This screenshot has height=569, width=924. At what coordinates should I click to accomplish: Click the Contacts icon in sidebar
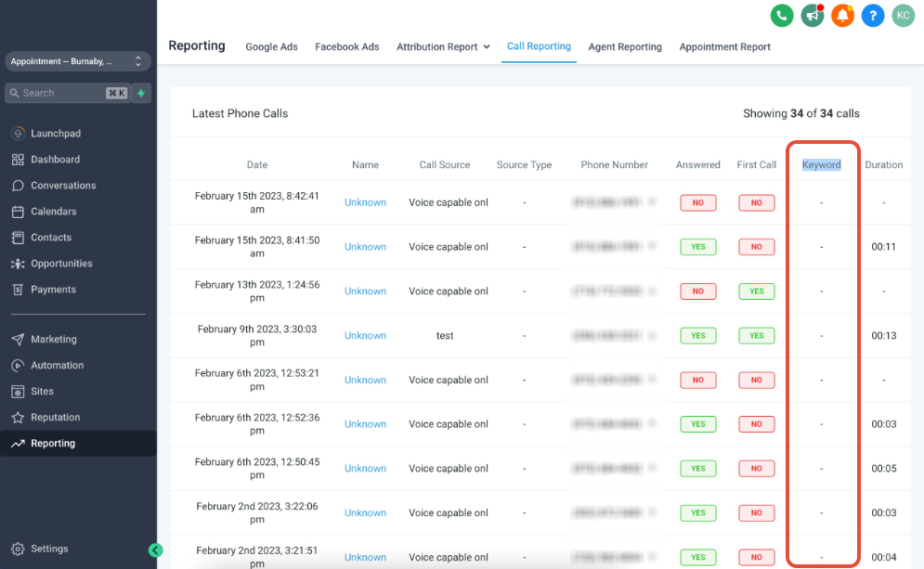18,238
